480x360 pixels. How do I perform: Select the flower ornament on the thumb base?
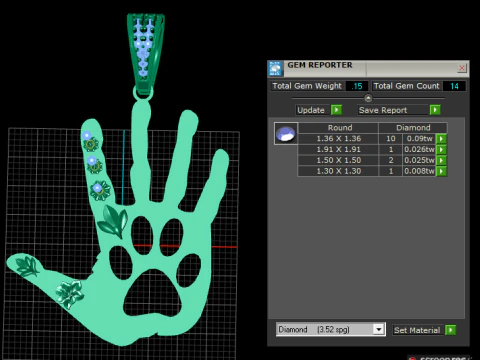pos(69,294)
